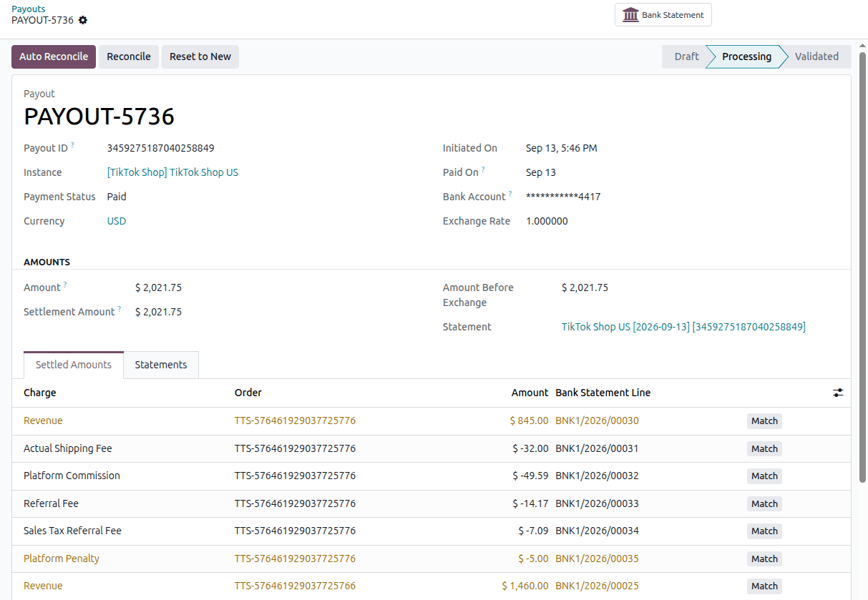Click help tooltip mark beside Amount label
The image size is (868, 600).
65,285
